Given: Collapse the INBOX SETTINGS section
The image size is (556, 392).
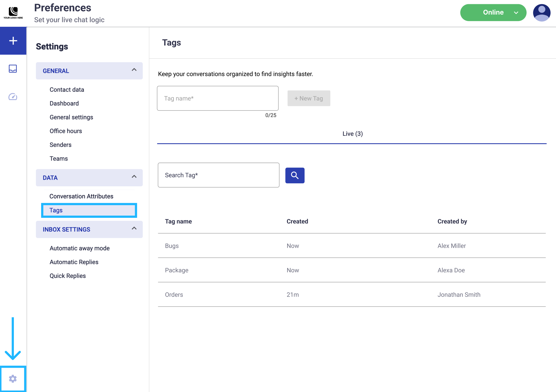Looking at the screenshot, I should pyautogui.click(x=134, y=228).
